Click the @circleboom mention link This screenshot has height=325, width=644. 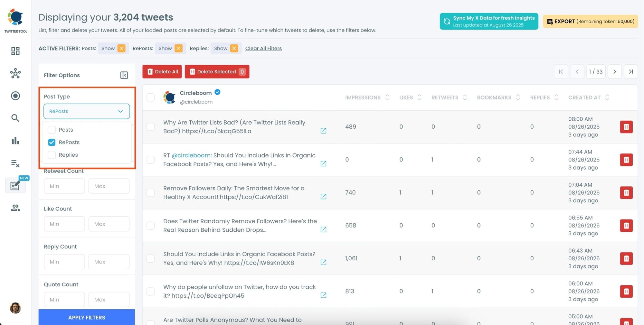191,155
